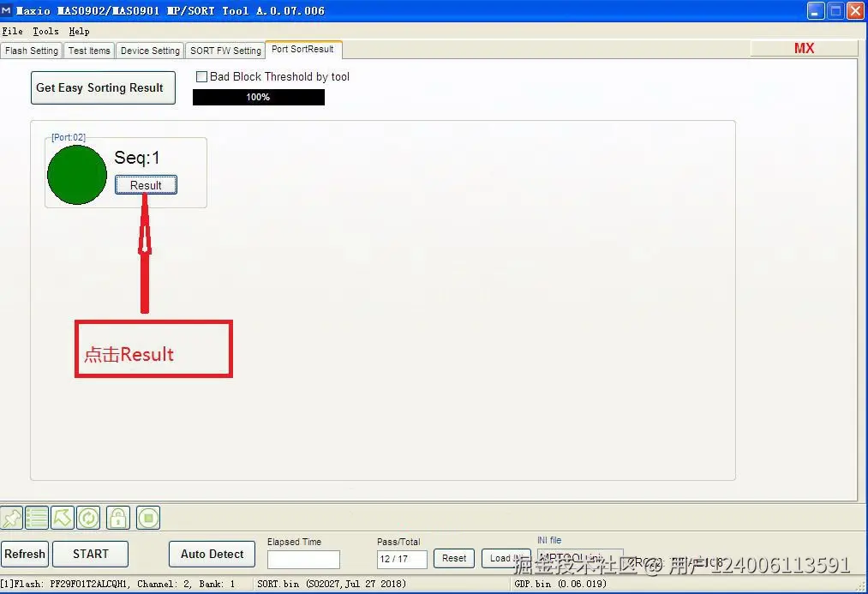Click the INI file name field
The height and width of the screenshot is (594, 868).
[x=580, y=558]
